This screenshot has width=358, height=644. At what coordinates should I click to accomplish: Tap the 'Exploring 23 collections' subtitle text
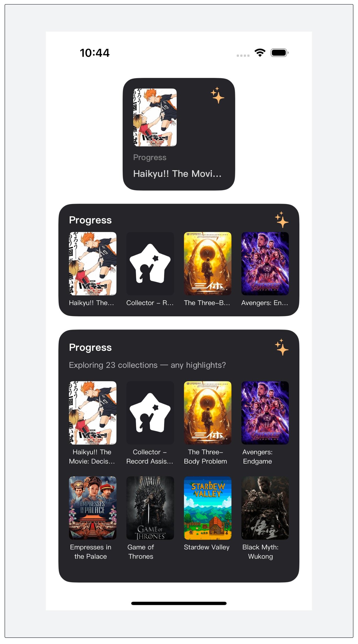[147, 365]
